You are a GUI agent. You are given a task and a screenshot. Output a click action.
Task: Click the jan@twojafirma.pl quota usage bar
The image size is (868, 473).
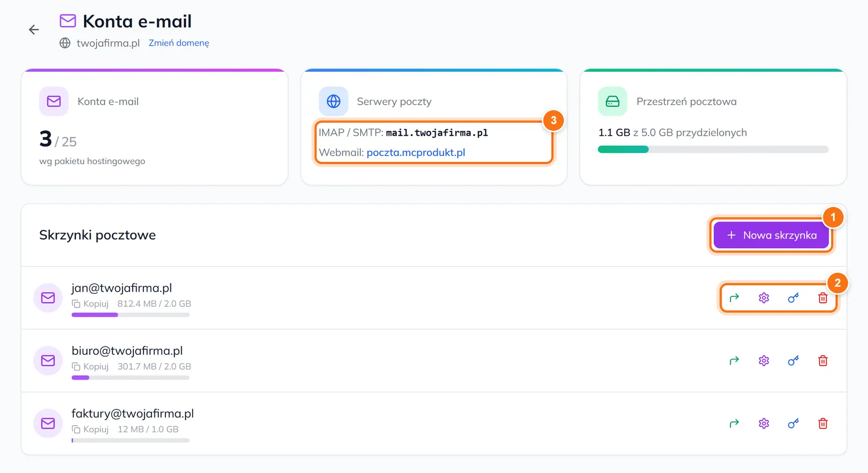pos(131,315)
